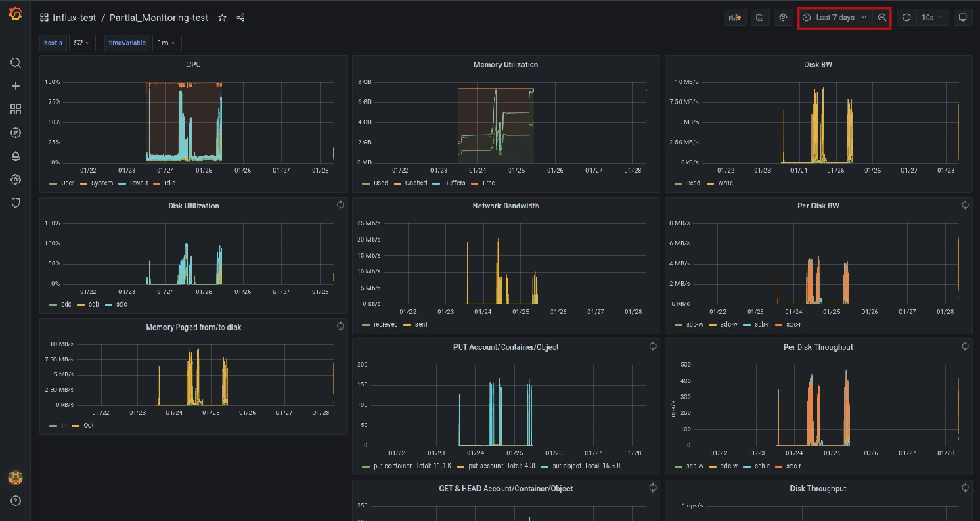The height and width of the screenshot is (521, 980).
Task: Open the Last 7 days time picker
Action: coord(835,18)
